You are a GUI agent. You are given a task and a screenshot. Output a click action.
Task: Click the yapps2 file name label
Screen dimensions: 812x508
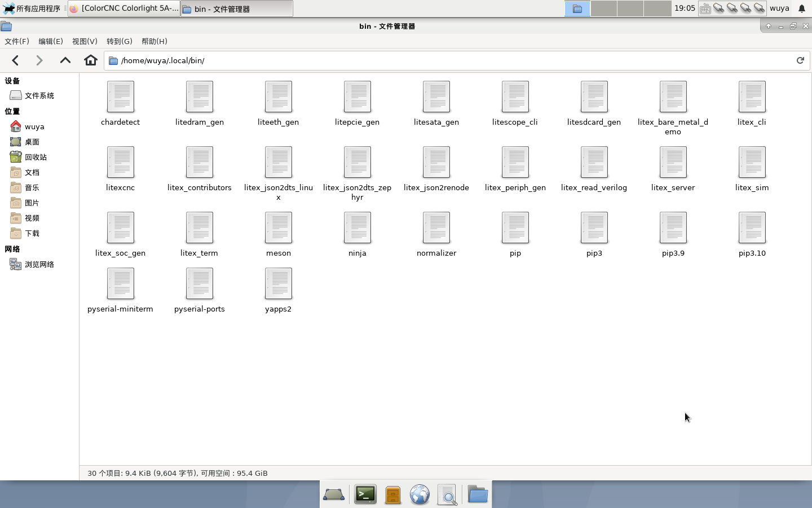pyautogui.click(x=279, y=309)
